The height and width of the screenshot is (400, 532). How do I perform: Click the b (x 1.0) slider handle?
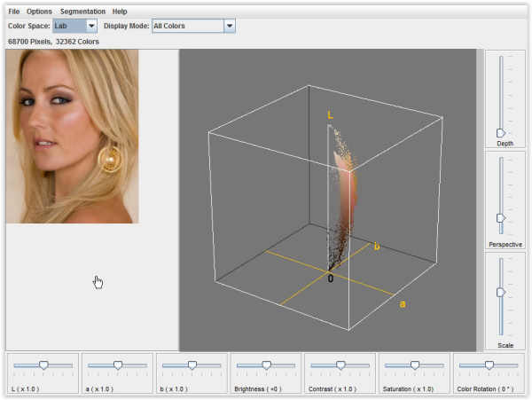pyautogui.click(x=192, y=365)
